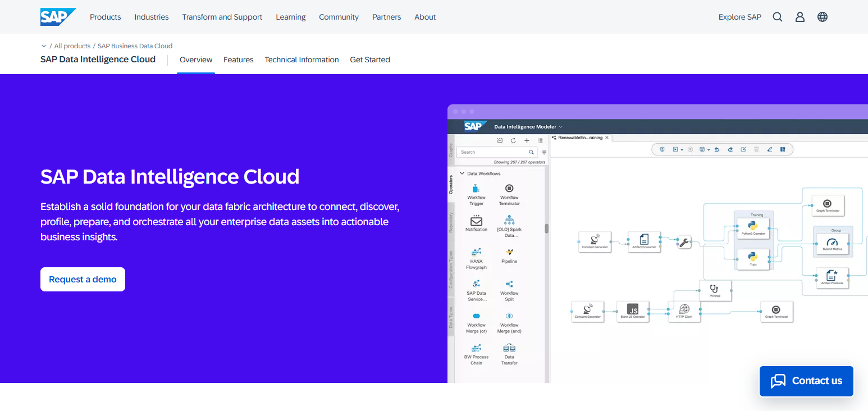868x411 pixels.
Task: Open the Partners menu
Action: [x=387, y=17]
